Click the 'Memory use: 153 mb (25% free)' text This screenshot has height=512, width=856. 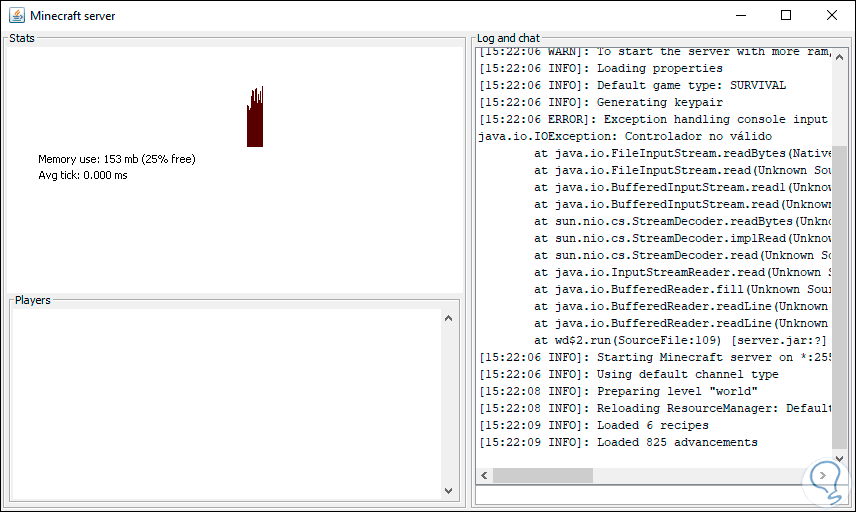117,159
